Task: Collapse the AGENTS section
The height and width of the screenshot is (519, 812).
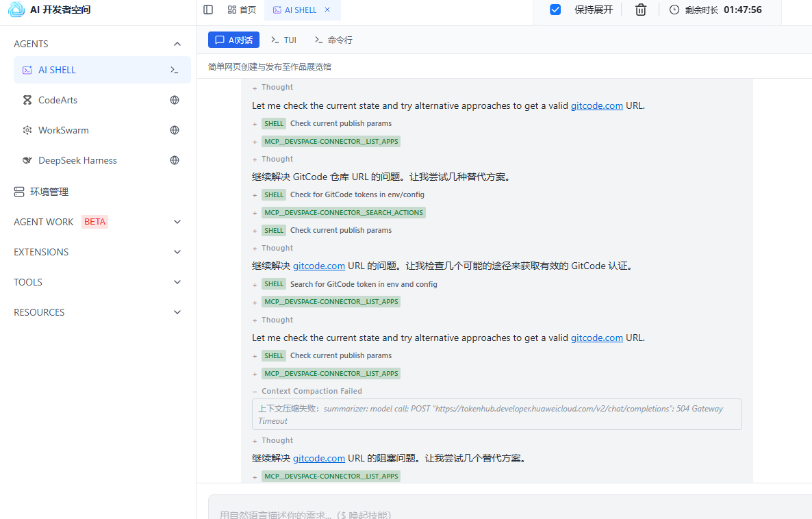Action: (x=177, y=44)
